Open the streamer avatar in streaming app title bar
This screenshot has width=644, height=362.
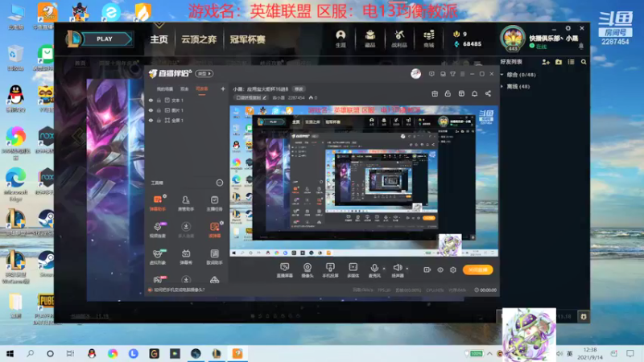pos(415,73)
